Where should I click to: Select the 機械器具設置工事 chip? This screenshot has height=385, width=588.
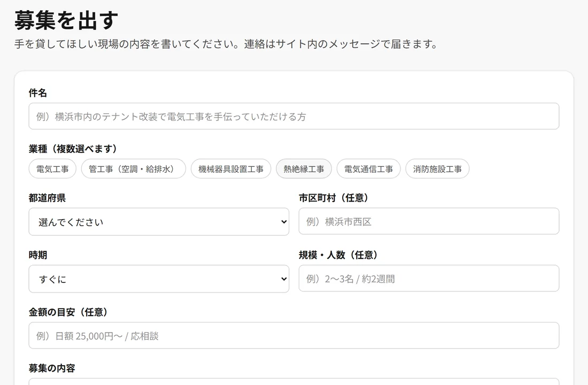tap(230, 169)
